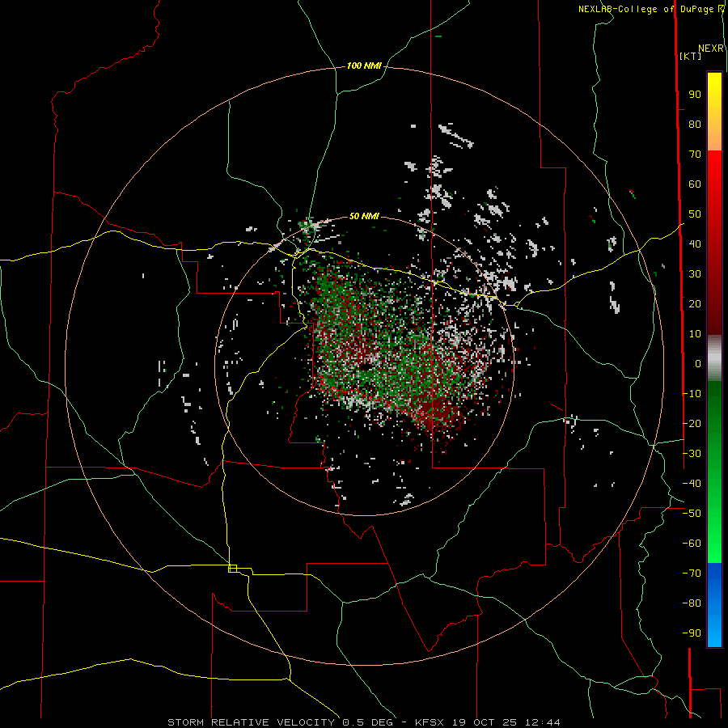Click the '70' value on velocity scale
The image size is (728, 728).
pos(695,154)
